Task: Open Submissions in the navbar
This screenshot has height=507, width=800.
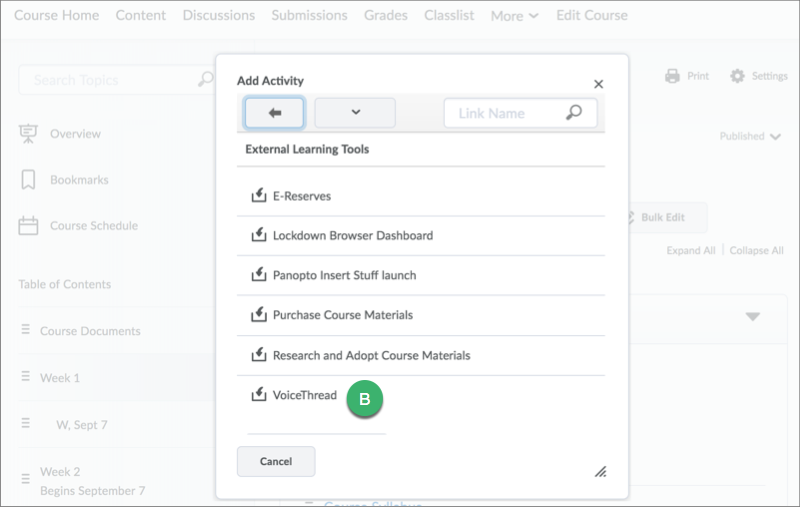Action: coord(309,15)
